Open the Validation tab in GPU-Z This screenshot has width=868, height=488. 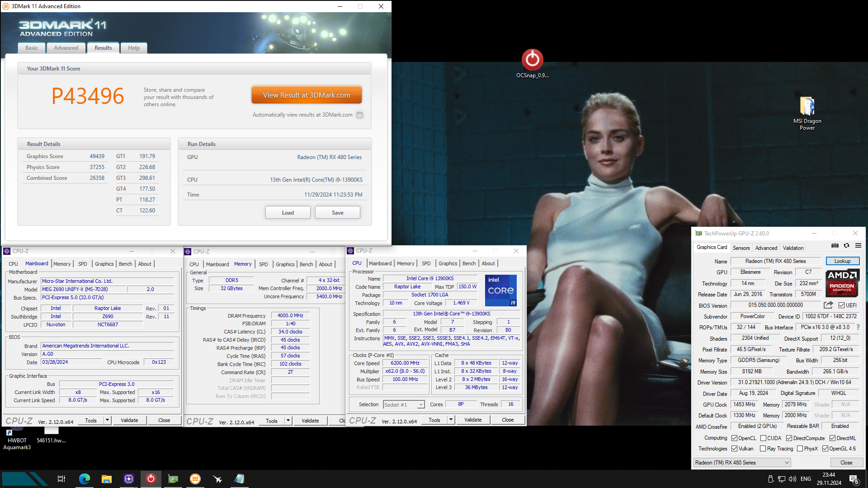(x=793, y=248)
